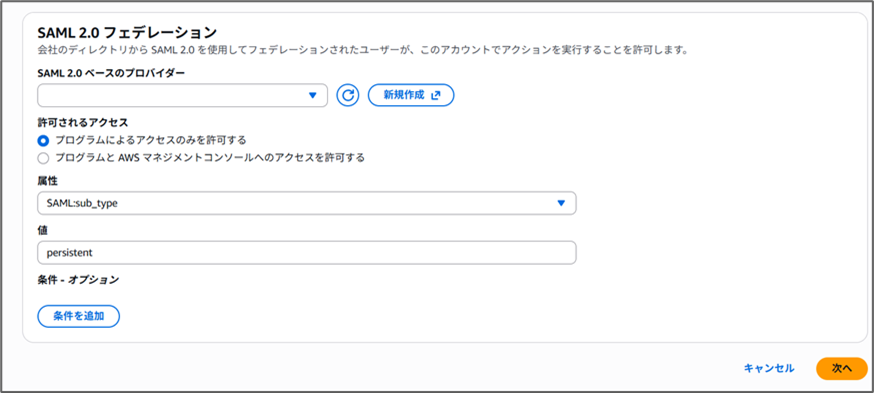
Task: Focus the 値 field containing persistent
Action: tap(307, 253)
